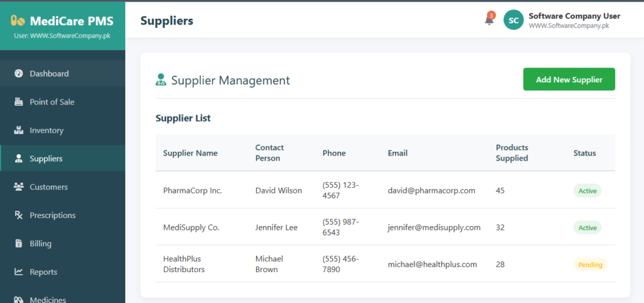Click the Point of Sale register icon
The image size is (644, 303).
(18, 102)
